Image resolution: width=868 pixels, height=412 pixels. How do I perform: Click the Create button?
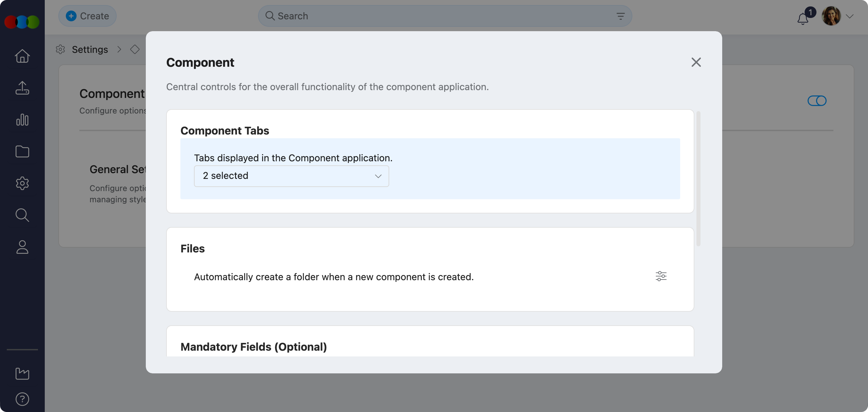(x=87, y=16)
